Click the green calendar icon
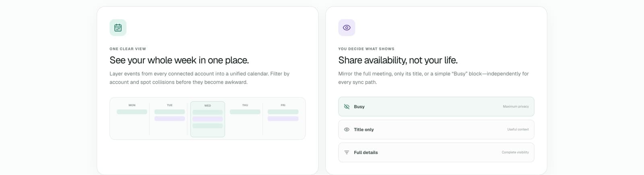The width and height of the screenshot is (644, 175). point(118,28)
